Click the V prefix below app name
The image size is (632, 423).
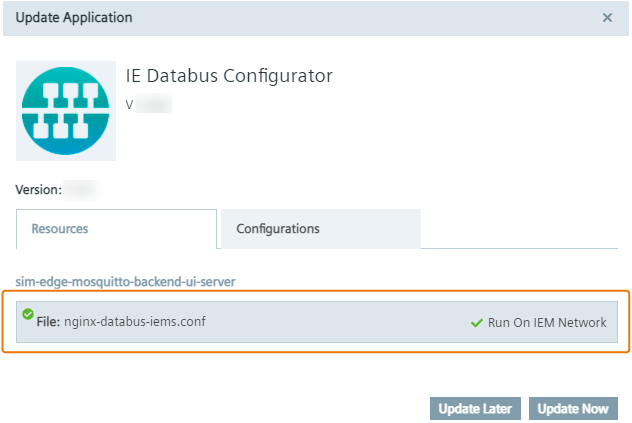tap(130, 104)
